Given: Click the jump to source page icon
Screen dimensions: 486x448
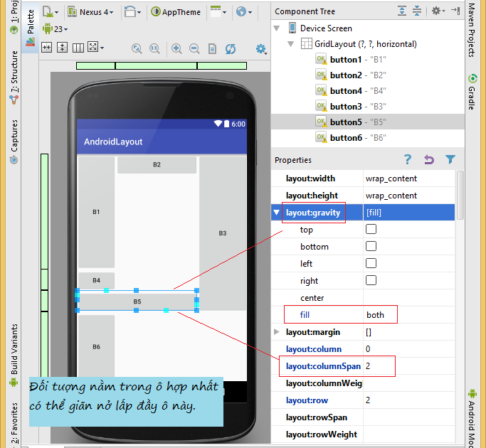Looking at the screenshot, I should pyautogui.click(x=212, y=48).
